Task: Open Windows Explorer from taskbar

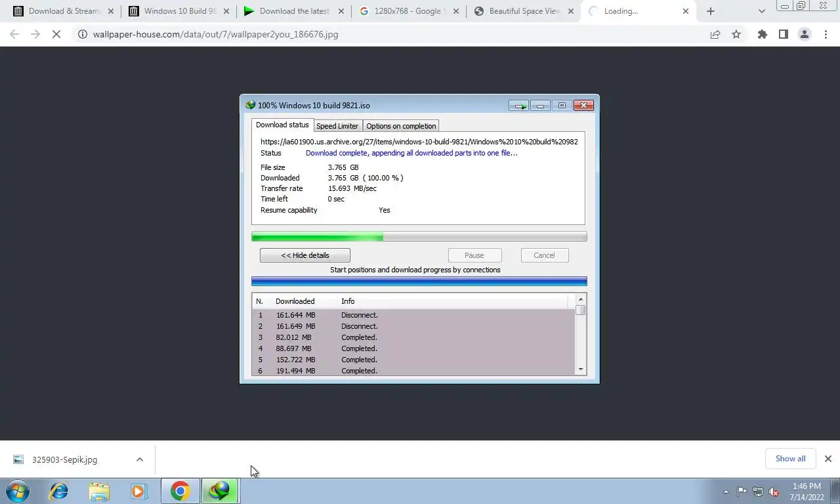Action: coord(99,491)
